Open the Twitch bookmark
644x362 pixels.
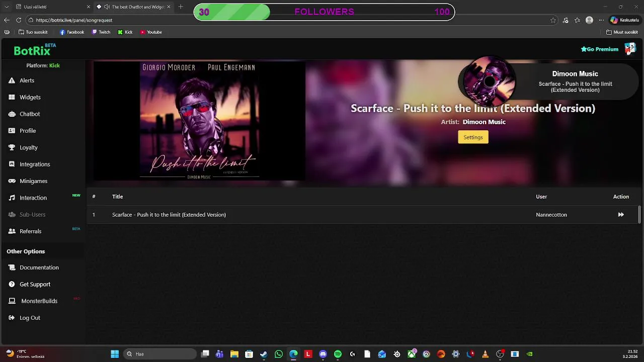(101, 32)
